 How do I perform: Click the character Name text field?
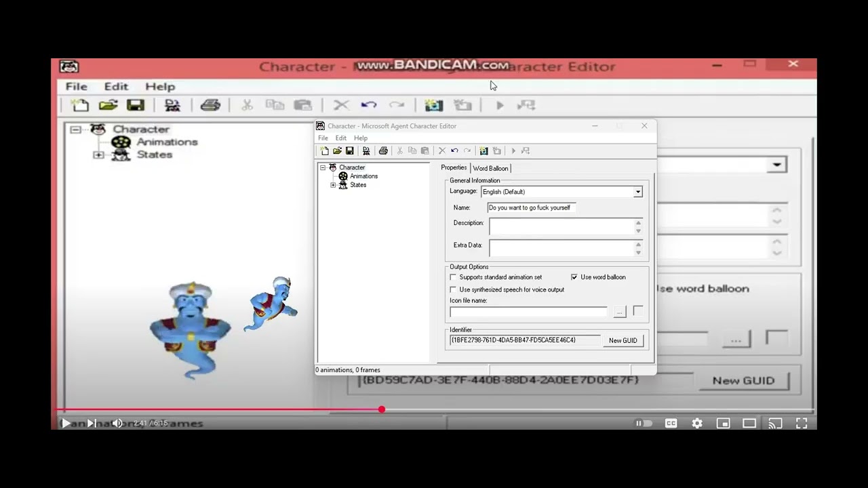[531, 208]
